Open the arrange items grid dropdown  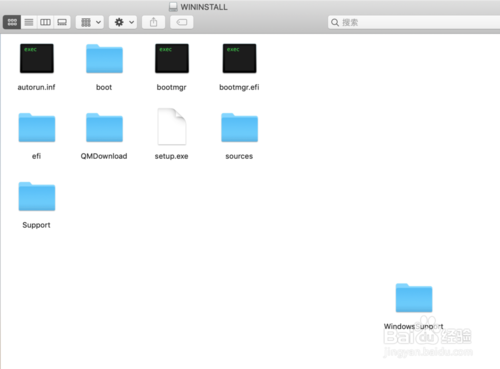pyautogui.click(x=90, y=22)
